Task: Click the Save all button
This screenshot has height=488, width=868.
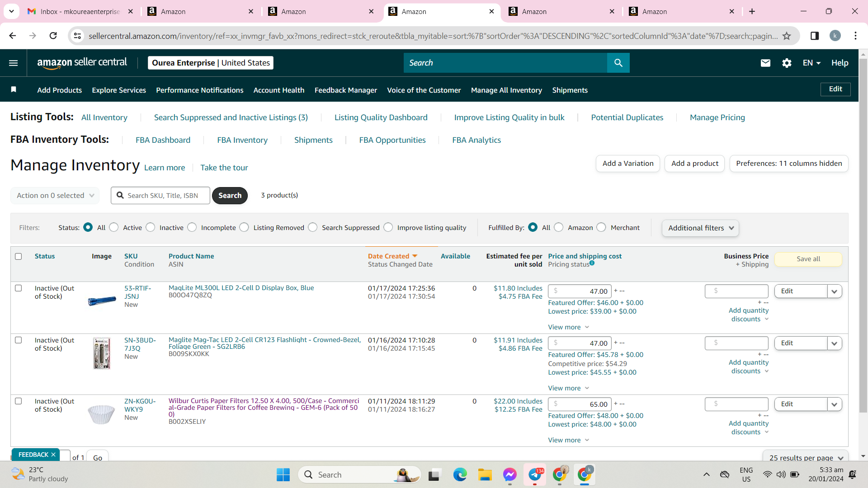Action: (x=808, y=259)
